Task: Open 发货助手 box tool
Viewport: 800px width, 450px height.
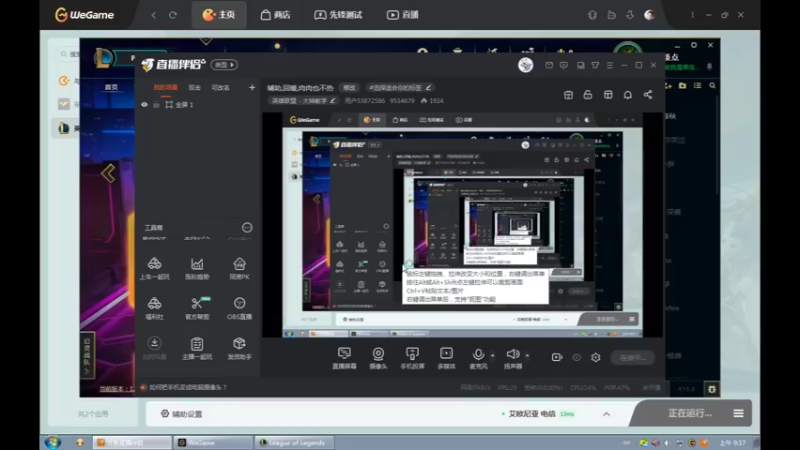Action: [x=239, y=348]
